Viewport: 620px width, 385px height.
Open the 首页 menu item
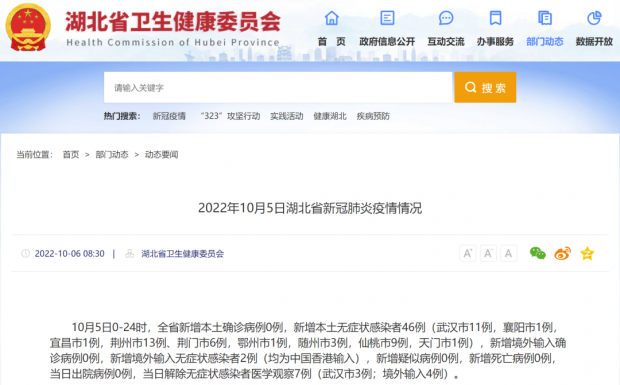[x=331, y=42]
